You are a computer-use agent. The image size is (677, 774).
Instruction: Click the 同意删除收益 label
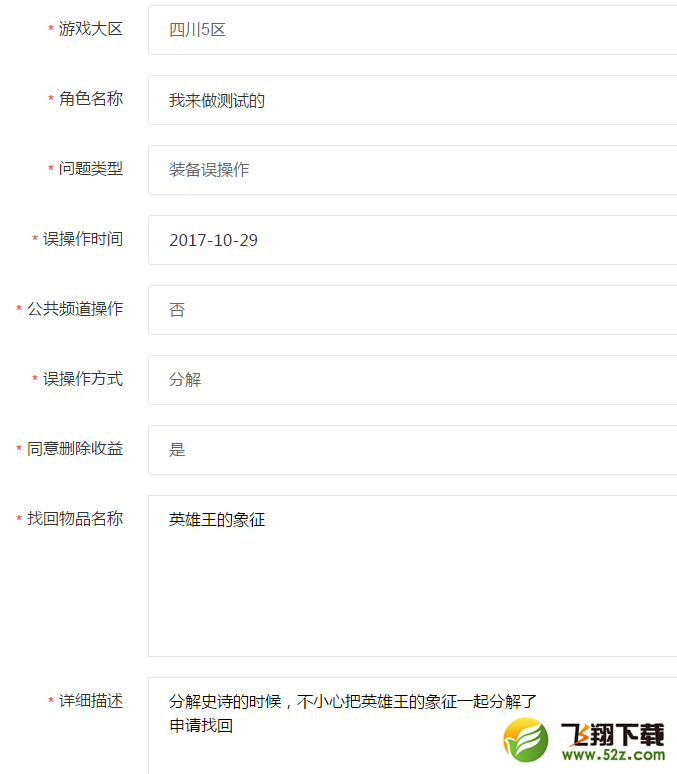[x=75, y=449]
